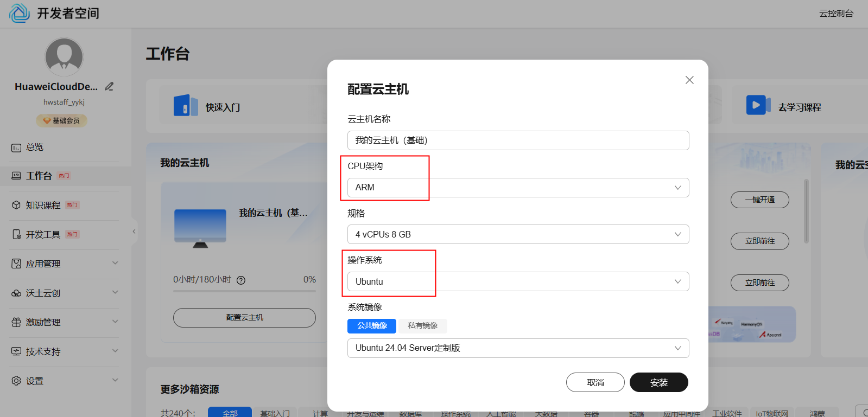This screenshot has height=417, width=868.
Task: Open the 快速入门 text link
Action: pos(223,107)
